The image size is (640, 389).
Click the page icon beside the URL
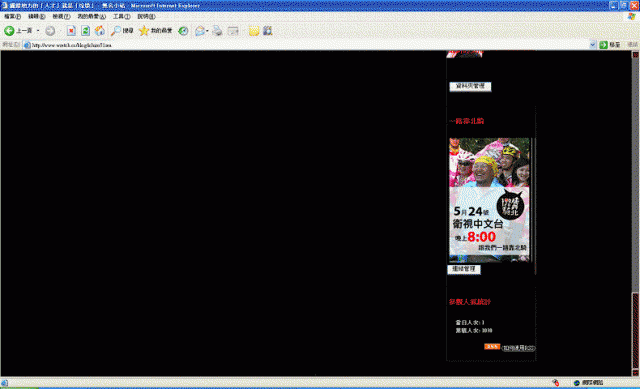pos(27,45)
